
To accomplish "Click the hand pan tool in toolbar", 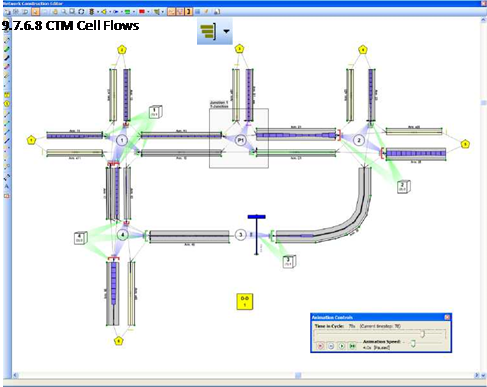I will point(55,12).
